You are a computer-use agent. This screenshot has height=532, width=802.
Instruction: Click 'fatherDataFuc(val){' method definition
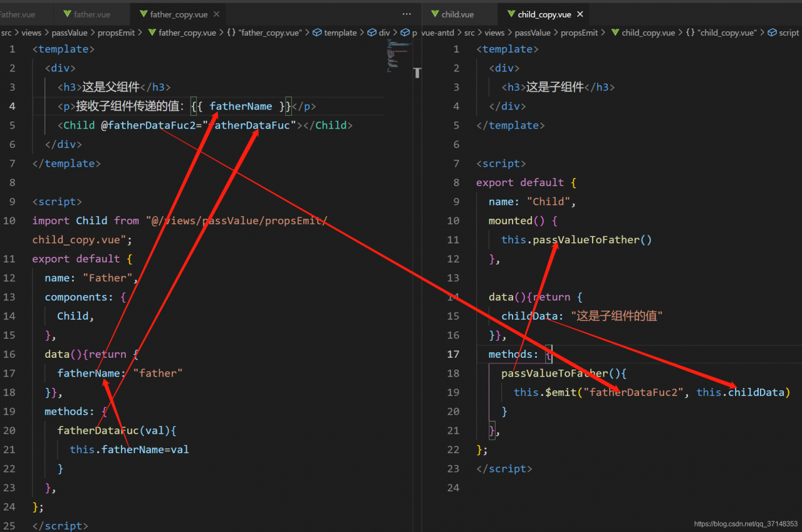tap(117, 430)
